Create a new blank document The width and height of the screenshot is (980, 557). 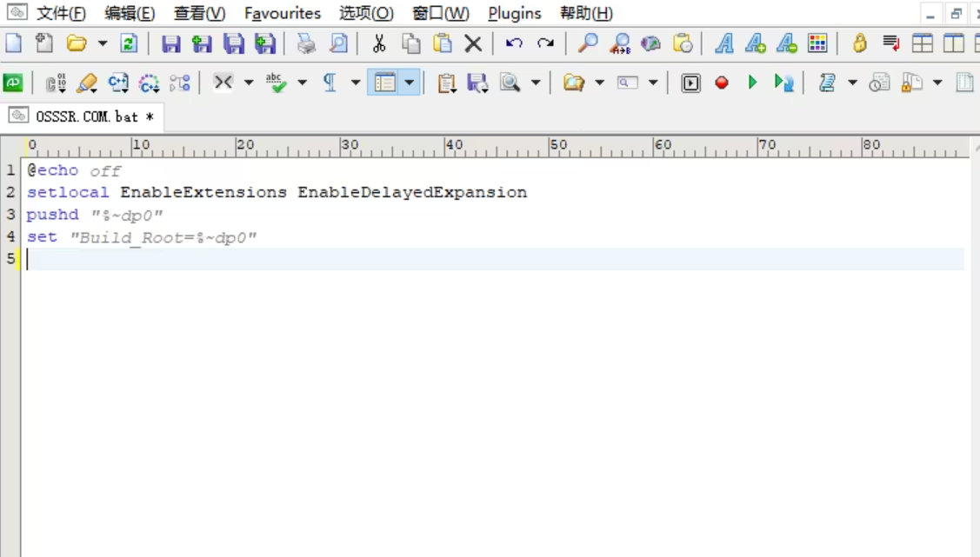(x=14, y=43)
